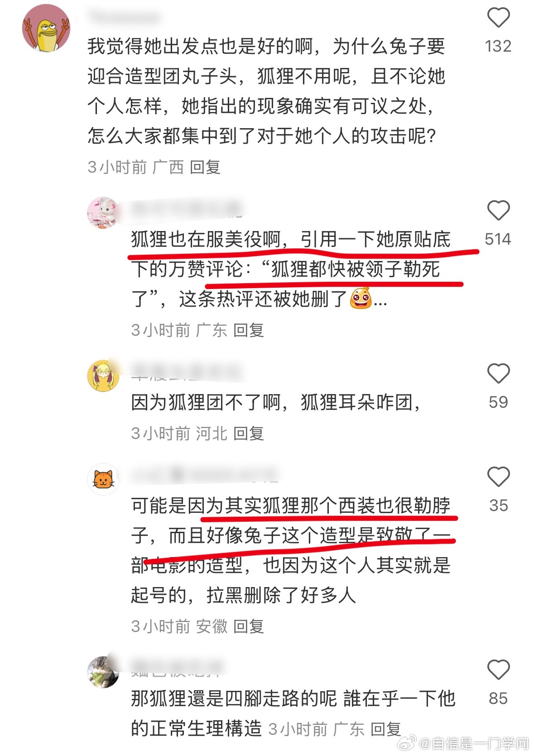Tap the Weibo watermark at bottom right
This screenshot has height=756, width=534.
pos(463,743)
